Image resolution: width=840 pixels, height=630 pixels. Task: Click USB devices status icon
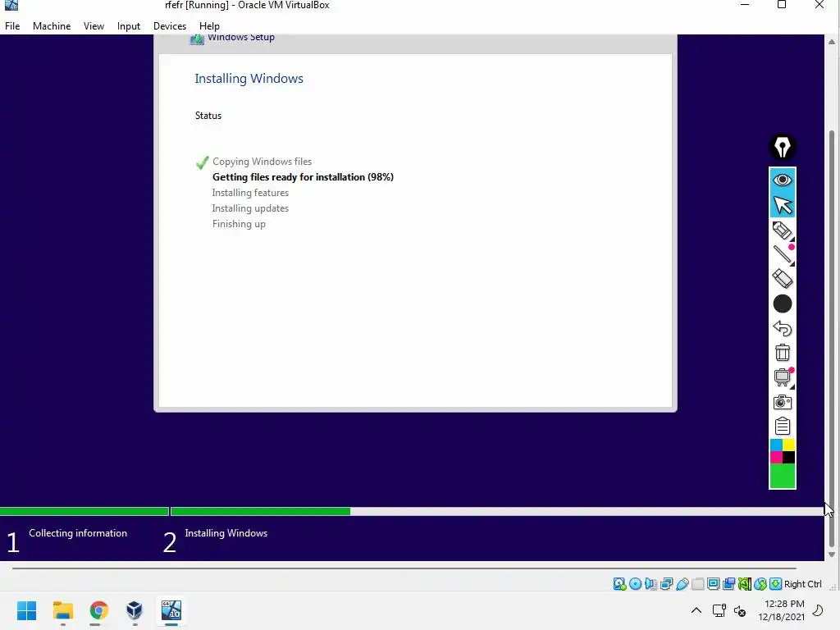[x=682, y=584]
